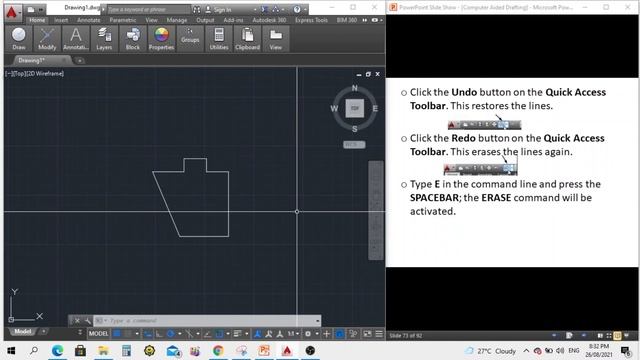The height and width of the screenshot is (360, 640).
Task: Switch to the Express Tools ribbon tab
Action: [311, 20]
